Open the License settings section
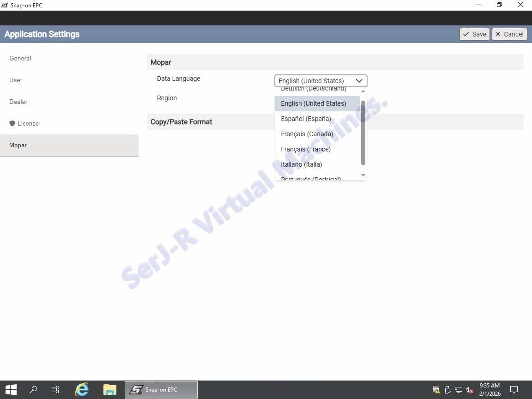The width and height of the screenshot is (532, 399). [28, 123]
